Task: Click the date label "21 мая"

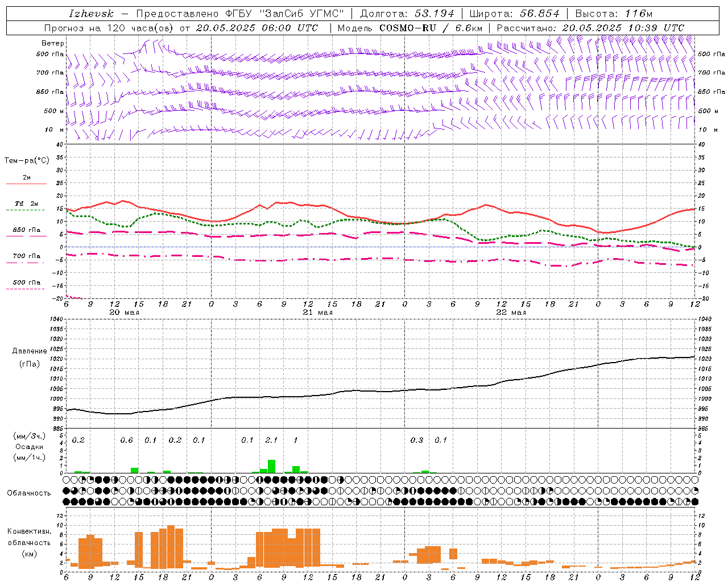Action: click(317, 313)
